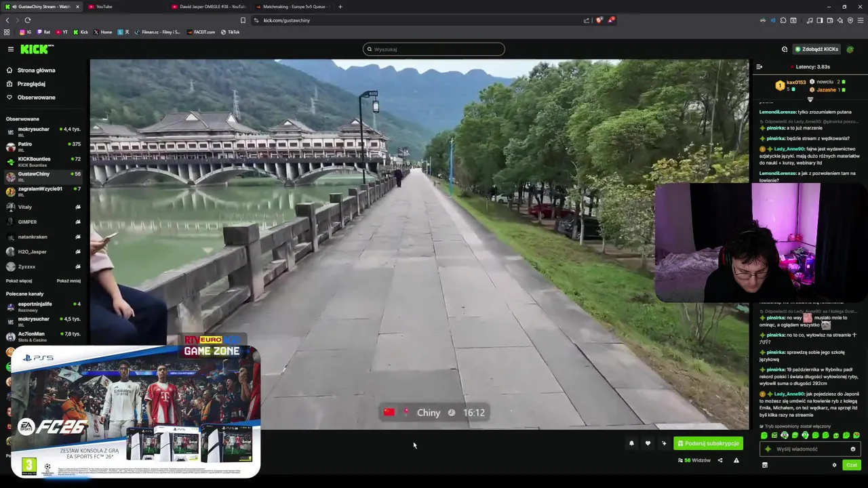
Task: Toggle browser sidebar panel icon
Action: click(820, 20)
